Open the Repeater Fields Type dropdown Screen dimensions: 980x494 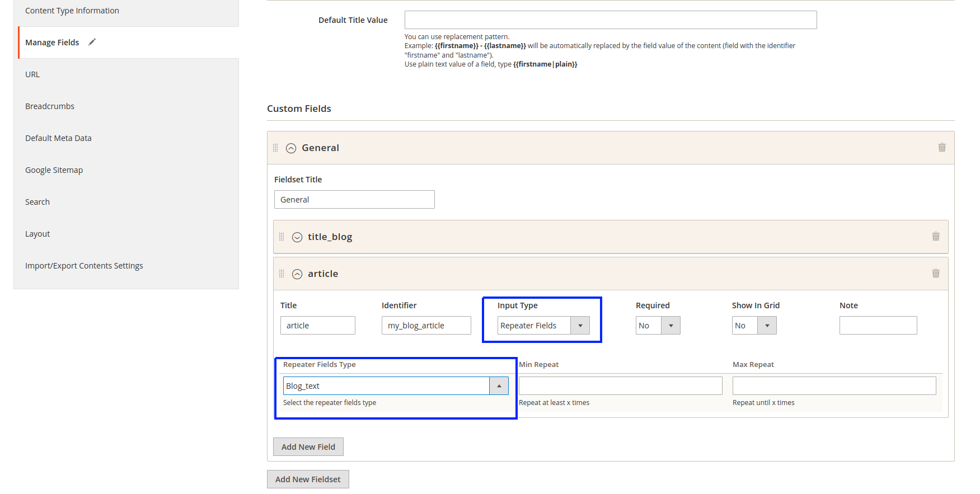coord(396,386)
